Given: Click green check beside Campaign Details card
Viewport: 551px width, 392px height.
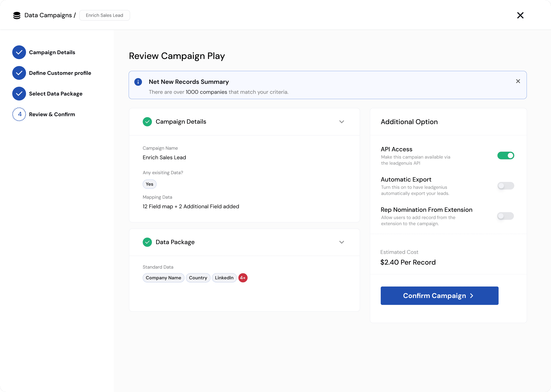Looking at the screenshot, I should tap(147, 122).
